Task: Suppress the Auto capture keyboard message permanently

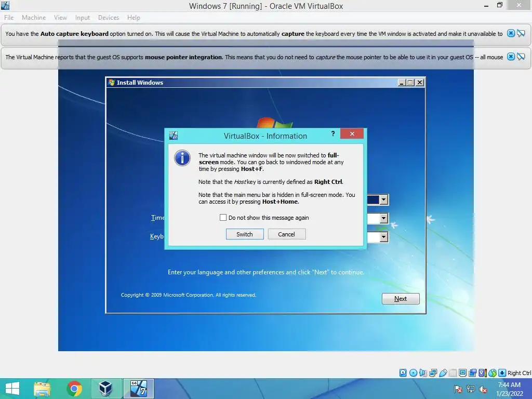Action: (x=521, y=33)
